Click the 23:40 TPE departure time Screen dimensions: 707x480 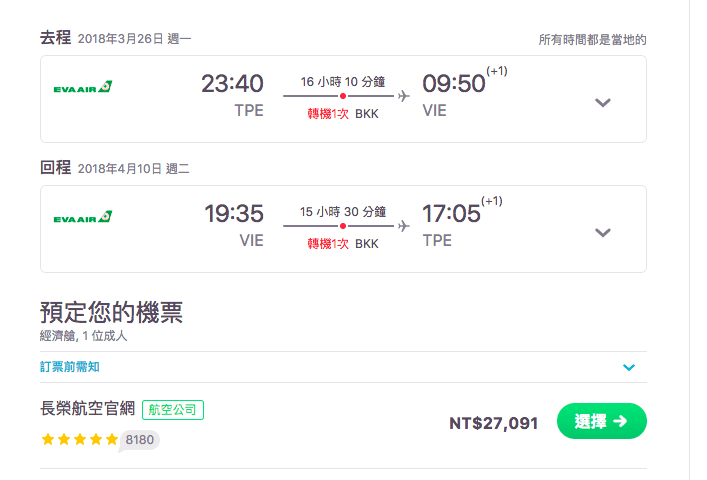[232, 95]
